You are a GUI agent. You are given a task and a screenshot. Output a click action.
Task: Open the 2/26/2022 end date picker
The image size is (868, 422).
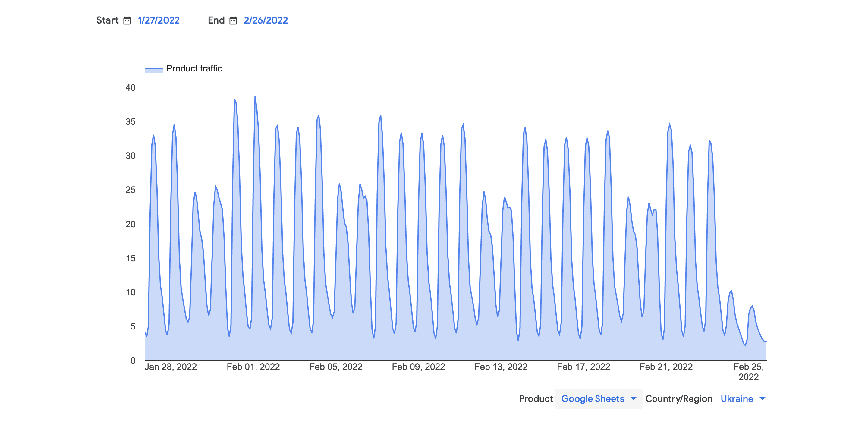click(266, 20)
